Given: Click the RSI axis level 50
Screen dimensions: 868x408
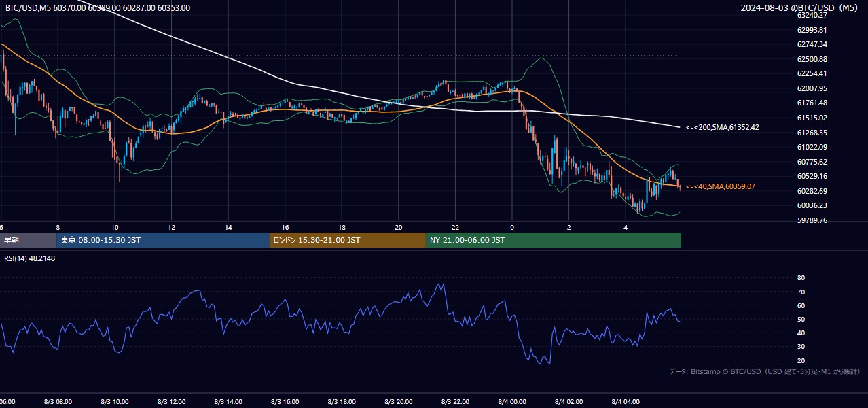Looking at the screenshot, I should (x=801, y=319).
